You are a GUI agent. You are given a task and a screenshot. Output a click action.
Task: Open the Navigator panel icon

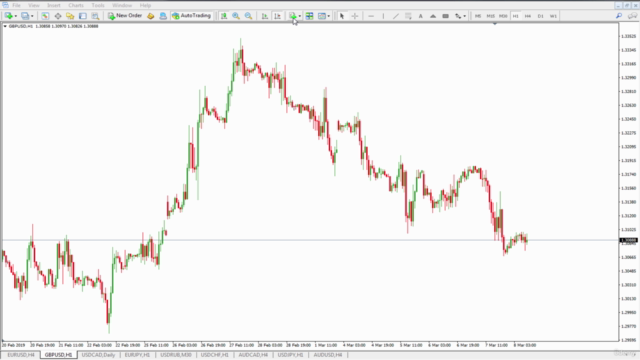(x=70, y=16)
